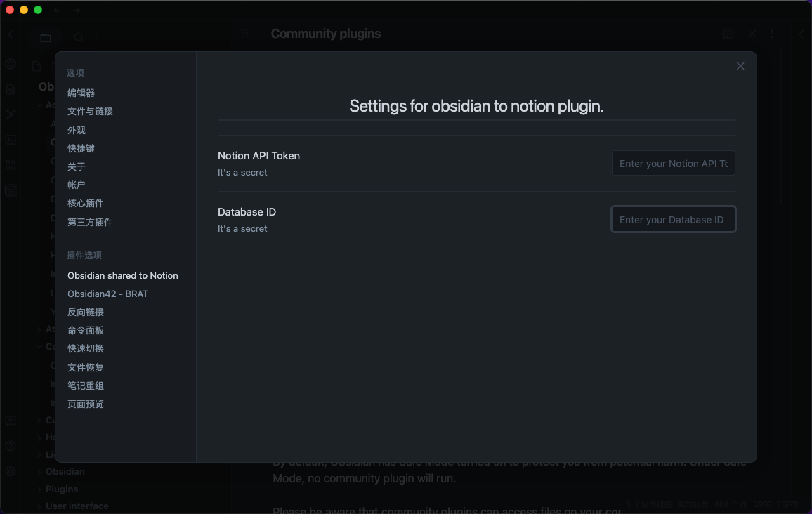Image resolution: width=812 pixels, height=514 pixels.
Task: Click the settings gear in the ribbon
Action: pos(11,471)
